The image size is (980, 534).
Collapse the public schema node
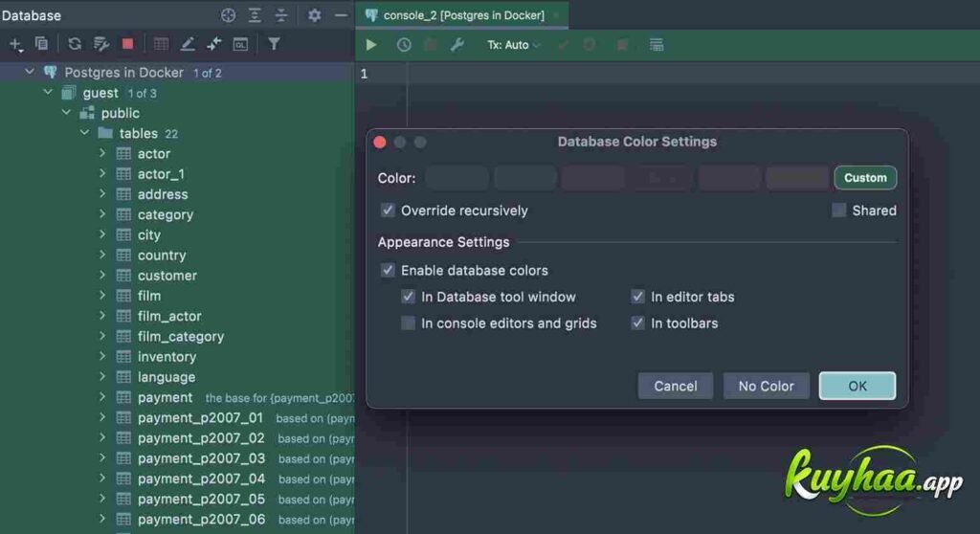66,113
